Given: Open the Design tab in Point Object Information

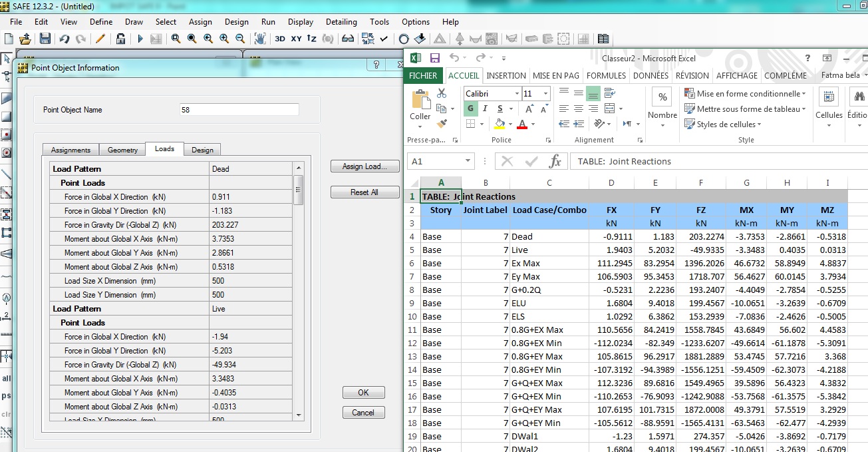Looking at the screenshot, I should pyautogui.click(x=202, y=150).
